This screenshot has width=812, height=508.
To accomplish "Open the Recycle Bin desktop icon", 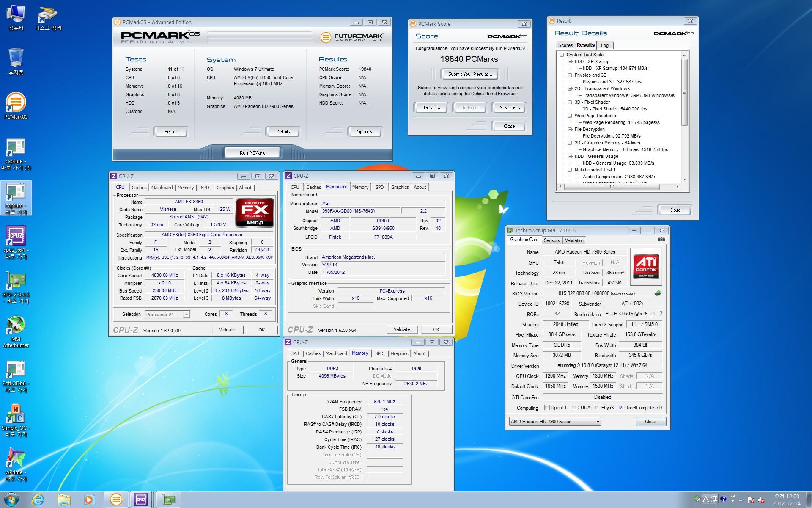I will tap(16, 62).
